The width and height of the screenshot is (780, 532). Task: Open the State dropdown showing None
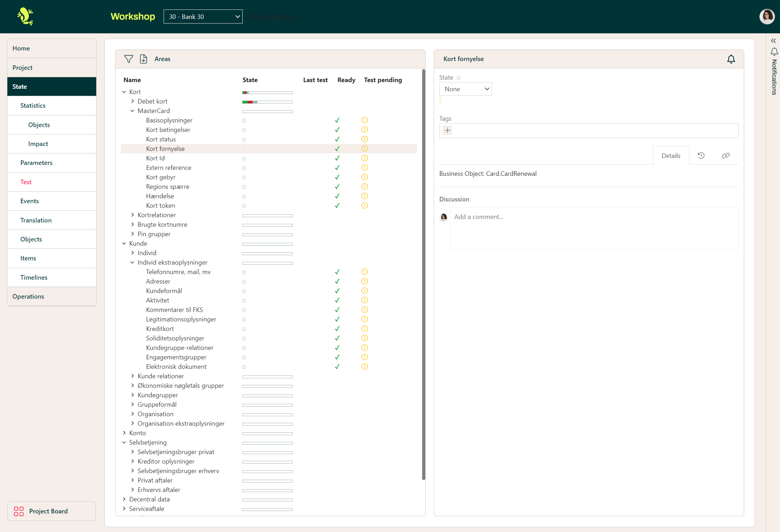click(x=465, y=89)
